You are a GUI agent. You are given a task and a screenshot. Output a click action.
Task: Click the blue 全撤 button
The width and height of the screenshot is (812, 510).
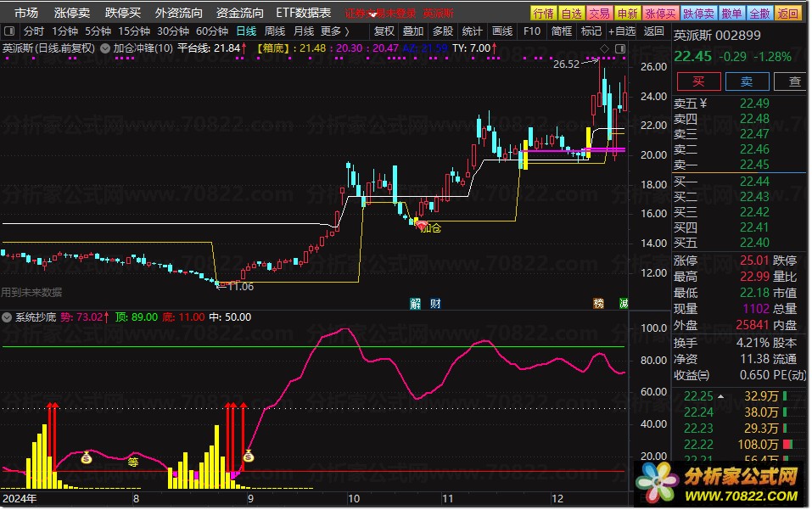click(759, 14)
